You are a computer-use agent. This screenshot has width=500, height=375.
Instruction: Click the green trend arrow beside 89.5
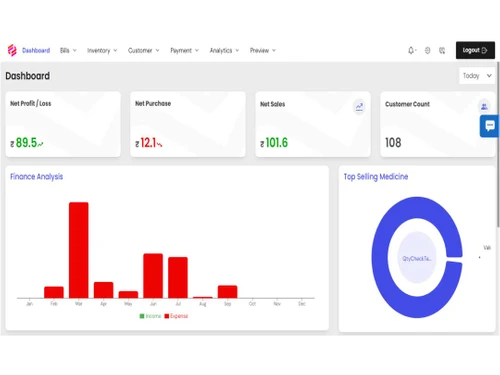click(x=41, y=144)
